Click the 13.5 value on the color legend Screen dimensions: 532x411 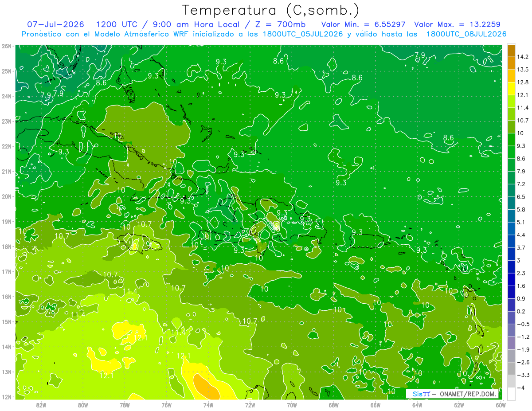pyautogui.click(x=523, y=70)
